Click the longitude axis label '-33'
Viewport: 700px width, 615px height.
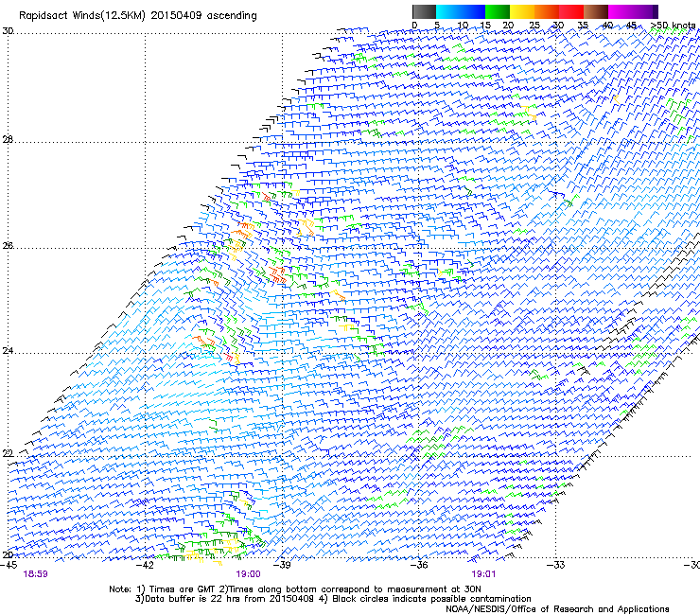[x=555, y=565]
